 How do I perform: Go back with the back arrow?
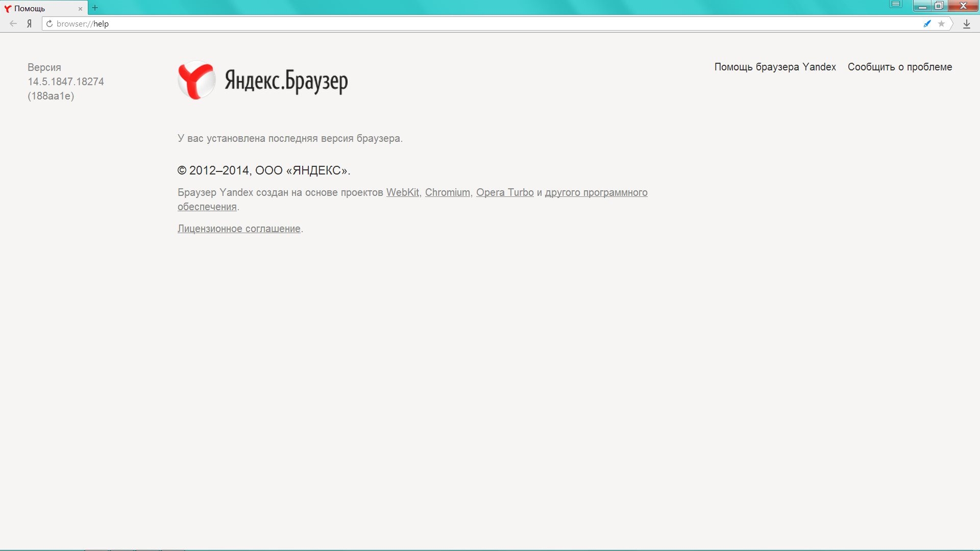coord(13,23)
